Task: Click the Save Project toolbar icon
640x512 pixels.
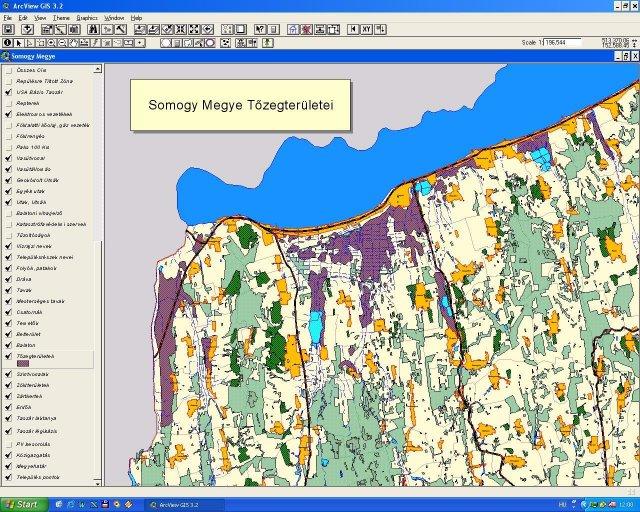Action: pyautogui.click(x=8, y=30)
